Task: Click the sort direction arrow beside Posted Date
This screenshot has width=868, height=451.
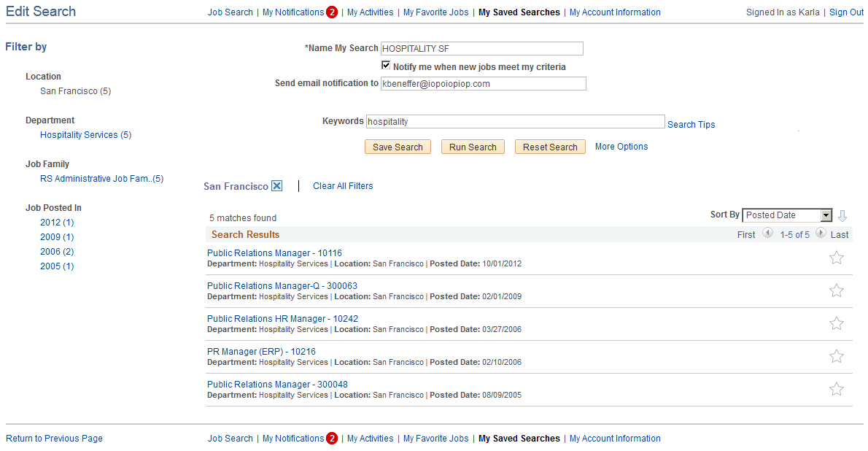Action: [843, 215]
